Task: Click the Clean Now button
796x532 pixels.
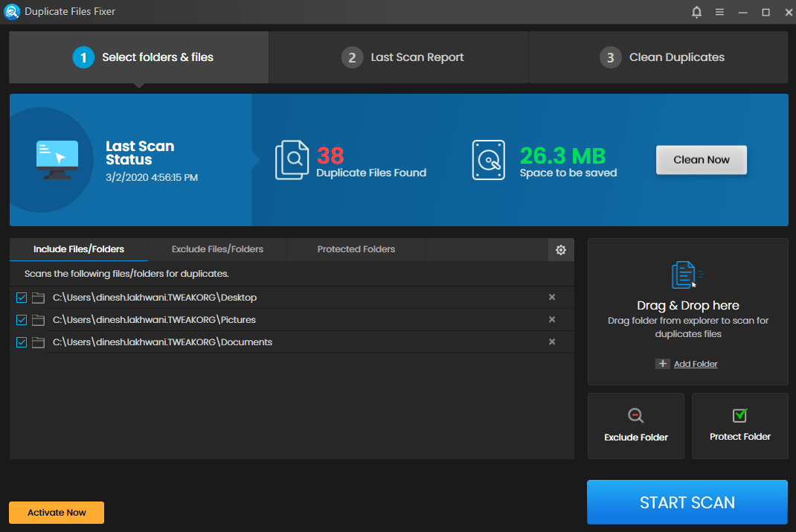Action: pyautogui.click(x=701, y=160)
